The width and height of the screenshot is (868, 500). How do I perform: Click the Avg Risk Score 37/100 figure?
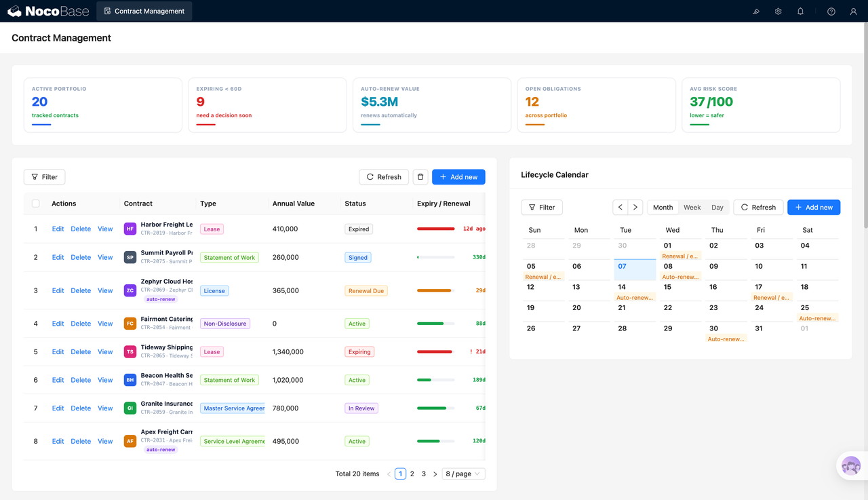[x=711, y=102]
